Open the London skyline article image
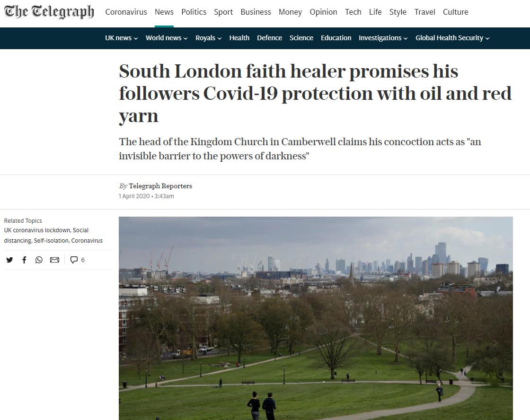 pyautogui.click(x=316, y=318)
